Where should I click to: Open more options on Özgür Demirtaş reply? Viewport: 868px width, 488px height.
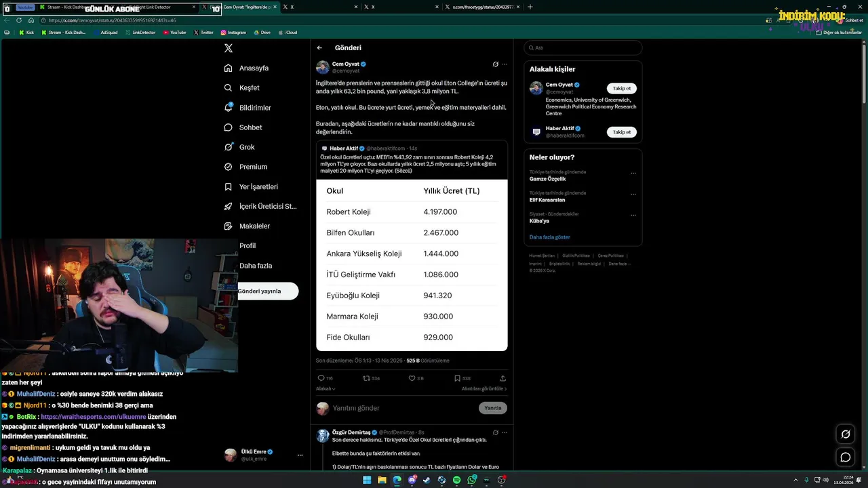point(505,432)
